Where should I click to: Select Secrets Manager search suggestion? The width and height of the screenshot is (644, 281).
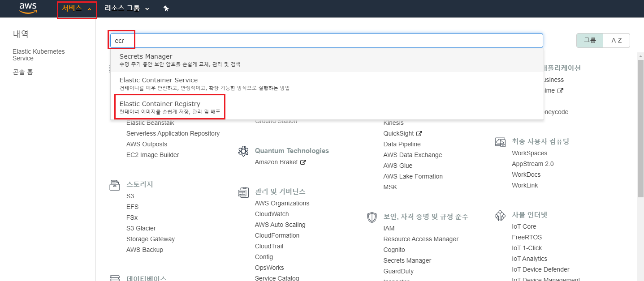coord(327,60)
